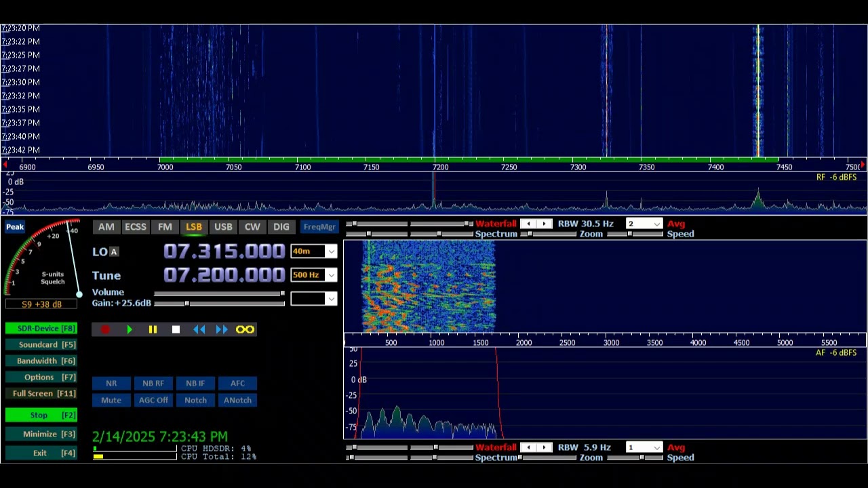
Task: Click the S-meter squelch knob
Action: coord(79,294)
